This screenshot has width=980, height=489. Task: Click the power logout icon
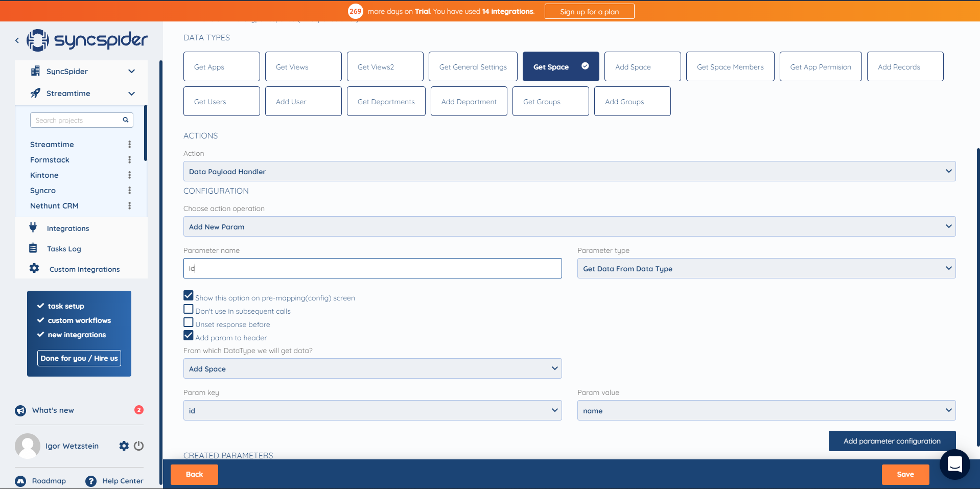click(138, 446)
